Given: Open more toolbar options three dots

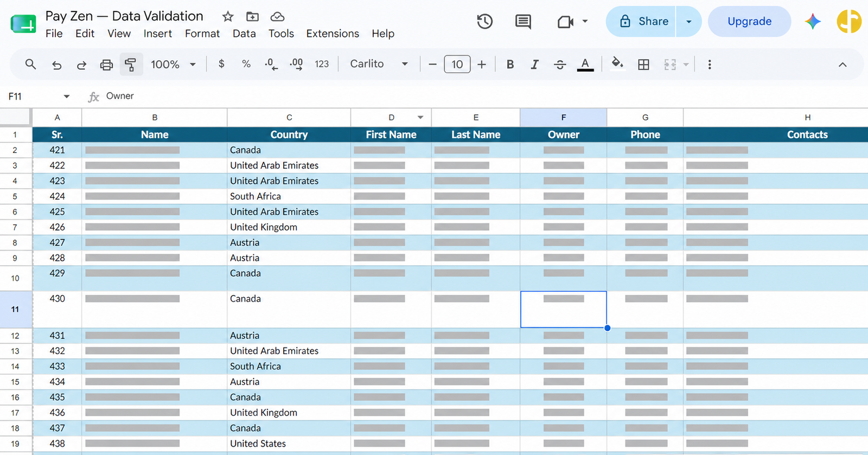Looking at the screenshot, I should click(710, 65).
